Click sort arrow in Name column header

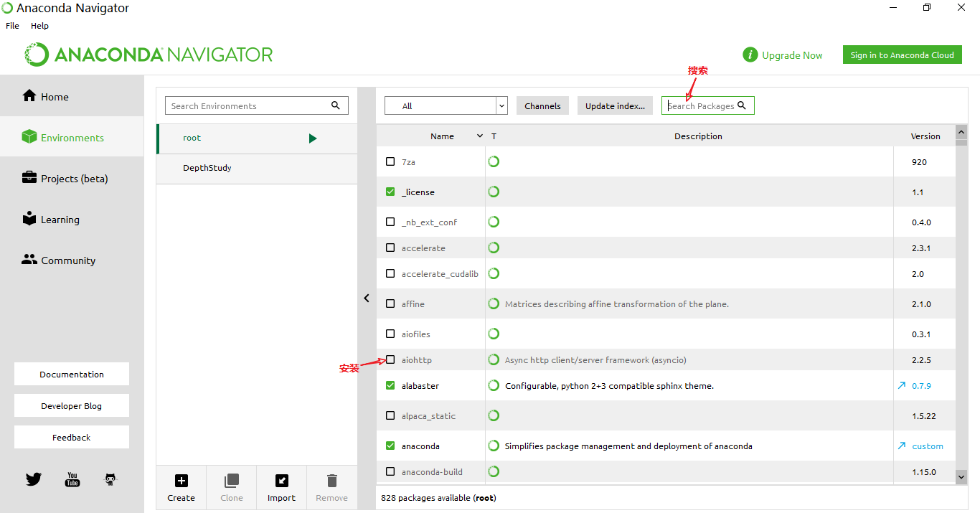click(480, 136)
